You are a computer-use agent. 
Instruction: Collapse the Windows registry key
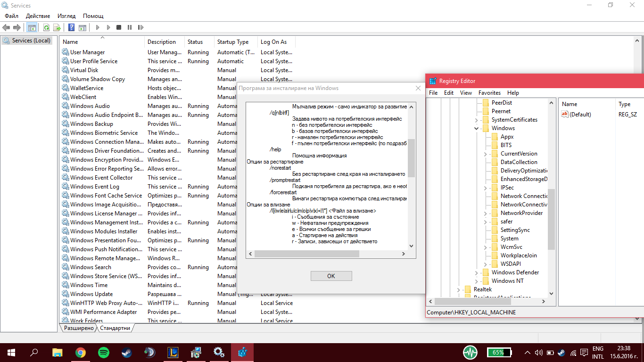(x=477, y=128)
